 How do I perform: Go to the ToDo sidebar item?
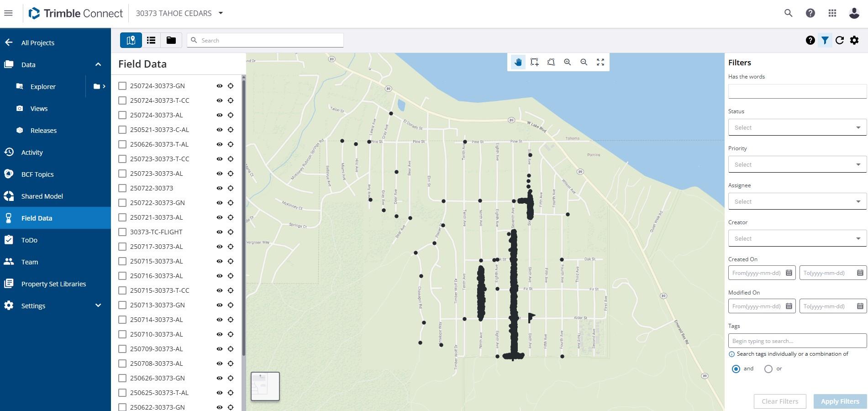coord(29,240)
